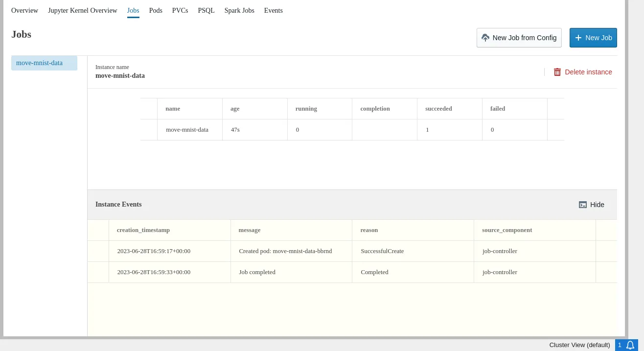This screenshot has width=644, height=351.
Task: Click the message column header
Action: pos(292,230)
